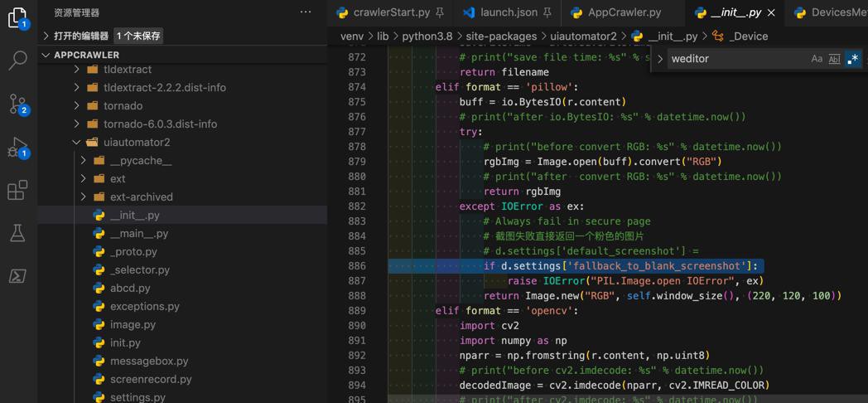The height and width of the screenshot is (403, 868).
Task: Switch to the AppCrawler.py tab
Action: (624, 12)
